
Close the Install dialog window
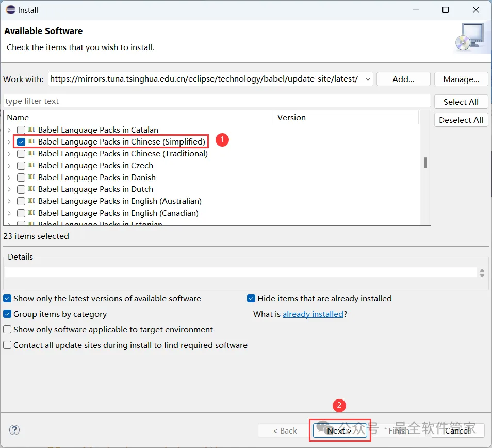click(x=475, y=10)
